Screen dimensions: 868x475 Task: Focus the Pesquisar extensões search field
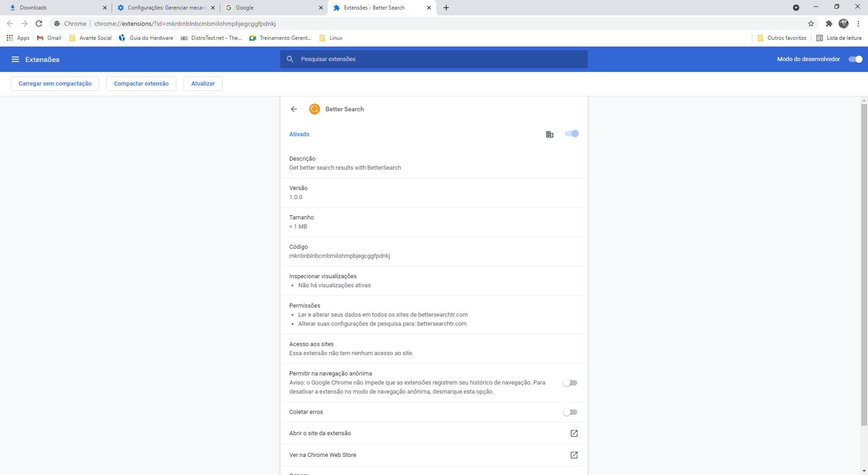point(434,59)
